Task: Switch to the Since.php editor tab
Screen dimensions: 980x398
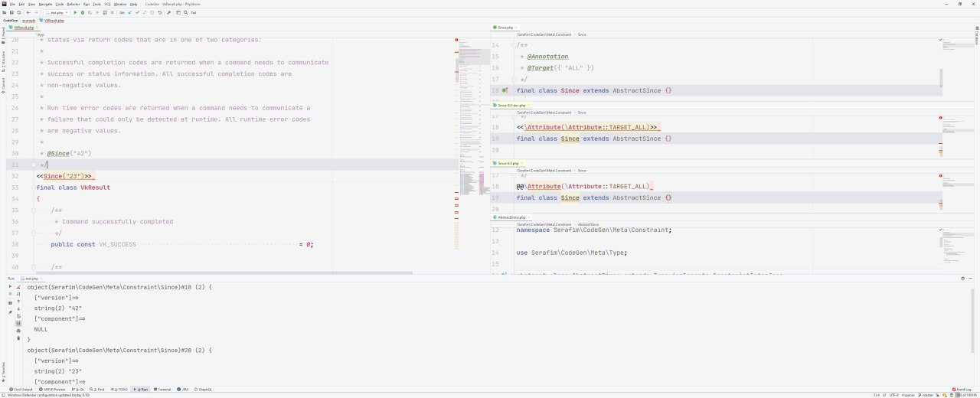Action: click(505, 28)
